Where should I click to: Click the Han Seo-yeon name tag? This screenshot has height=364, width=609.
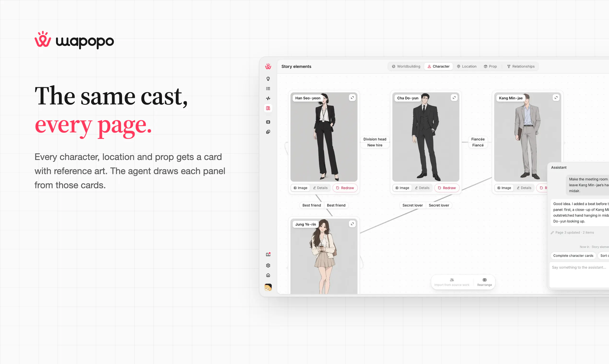click(307, 98)
